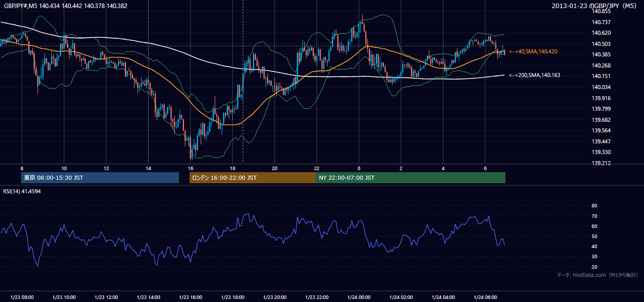644x302 pixels.
Task: Select the chart title '2013-01-23 のGBP/JPY (M5)'
Action: point(595,6)
